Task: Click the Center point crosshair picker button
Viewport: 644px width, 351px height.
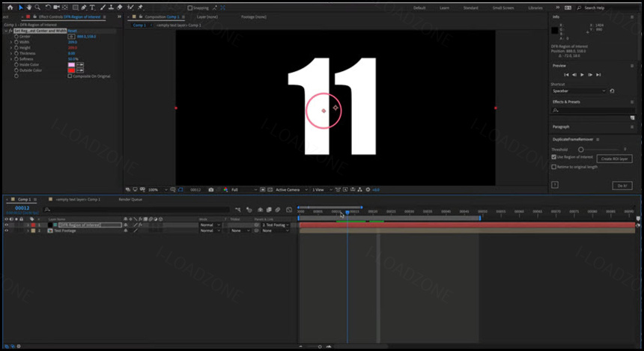Action: click(x=71, y=37)
